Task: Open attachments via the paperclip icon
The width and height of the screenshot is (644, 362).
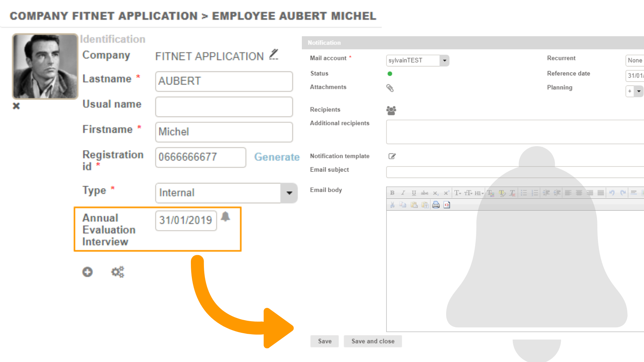Action: (390, 88)
